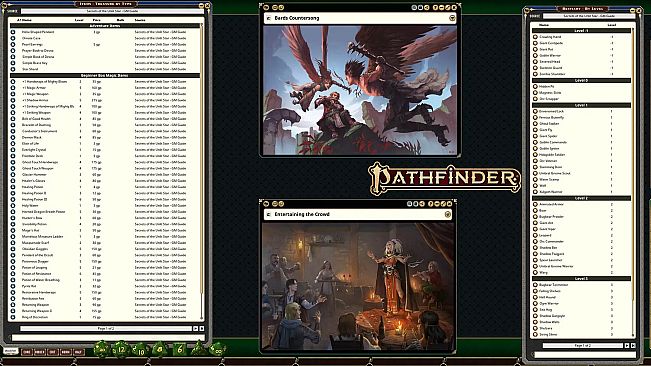This screenshot has width=651, height=366.
Task: Click the Items list vertical scrollbar
Action: click(x=202, y=172)
